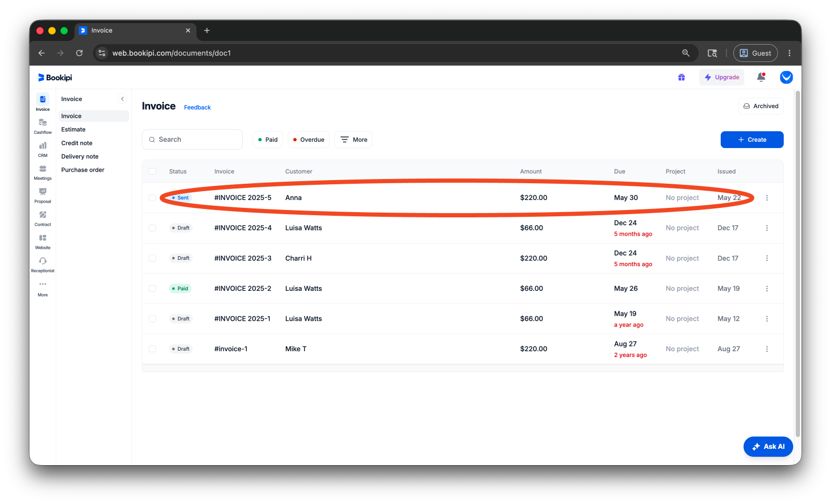Select the checkbox for #INVOICE 2025-4
831x504 pixels.
152,228
